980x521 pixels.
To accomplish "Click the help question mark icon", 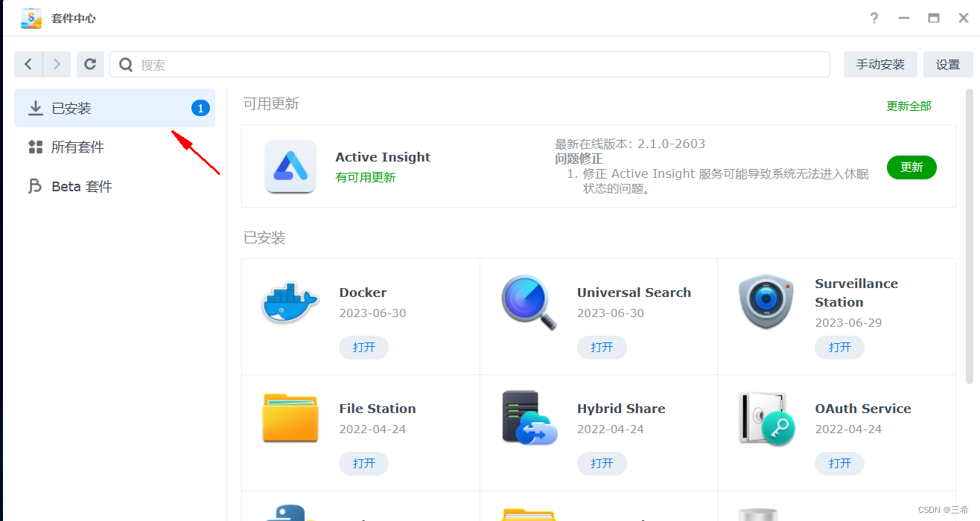I will click(875, 18).
